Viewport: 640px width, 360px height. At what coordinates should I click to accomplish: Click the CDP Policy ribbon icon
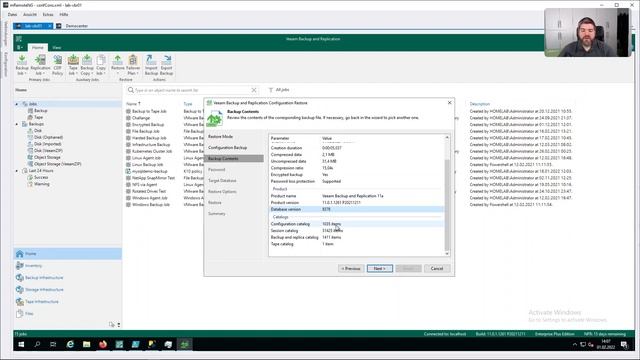point(58,65)
